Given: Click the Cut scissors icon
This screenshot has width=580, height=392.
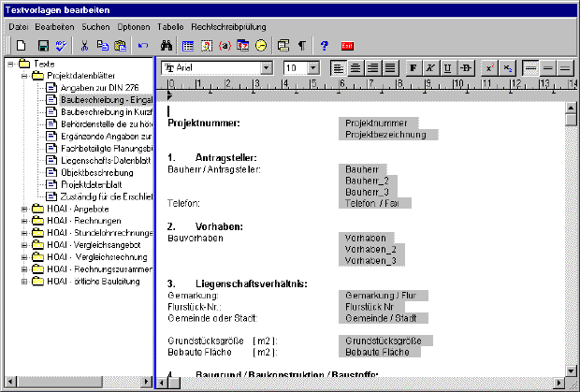Looking at the screenshot, I should tap(85, 45).
